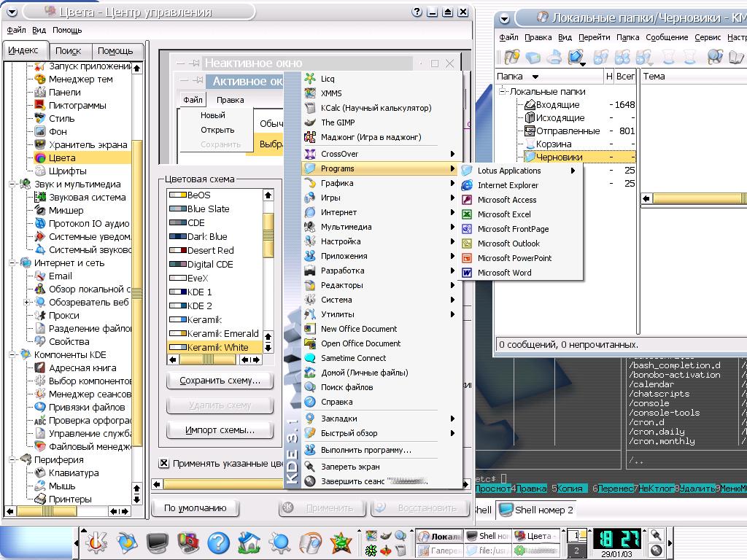Open the Сообщение menu in KMail

[x=667, y=37]
